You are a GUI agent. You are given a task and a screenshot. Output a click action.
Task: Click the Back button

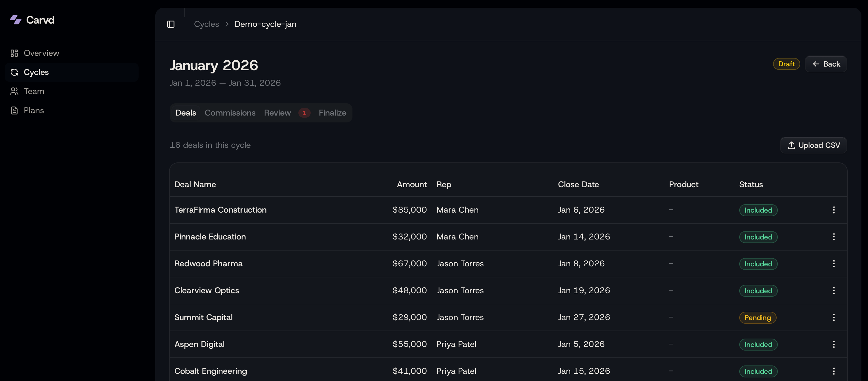click(826, 64)
